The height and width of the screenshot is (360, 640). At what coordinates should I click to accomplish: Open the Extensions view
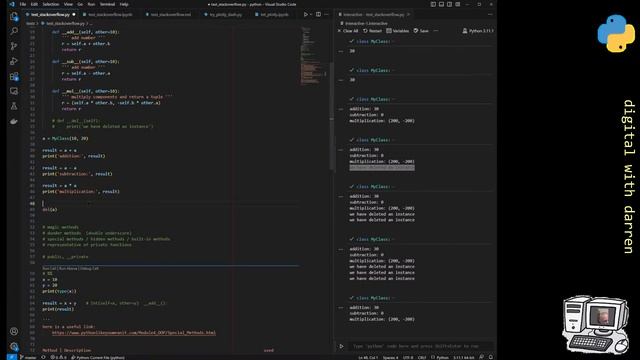(14, 76)
